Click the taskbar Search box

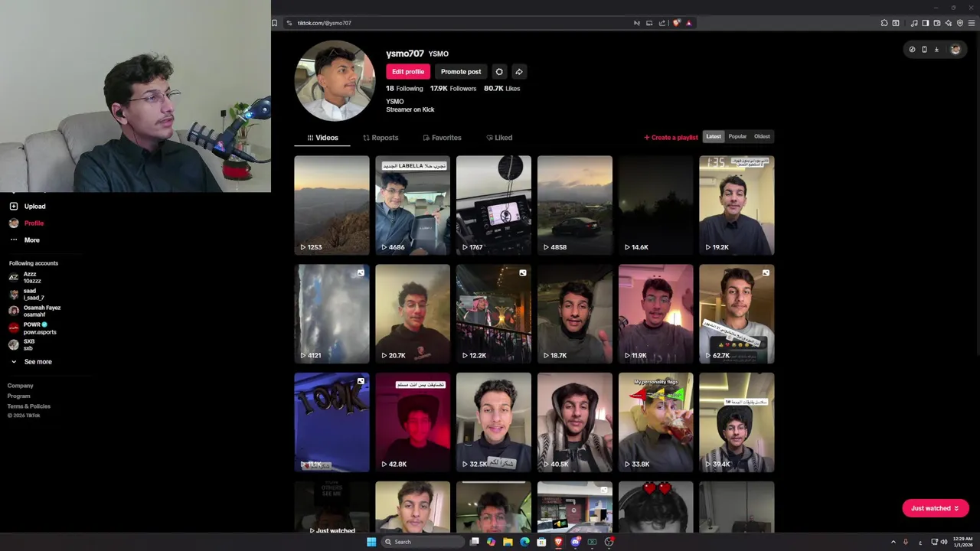point(423,542)
